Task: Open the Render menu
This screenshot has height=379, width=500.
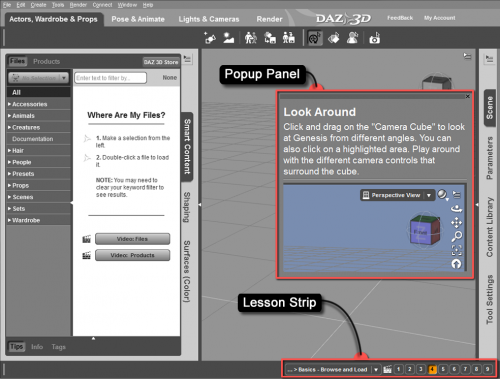Action: coord(78,5)
